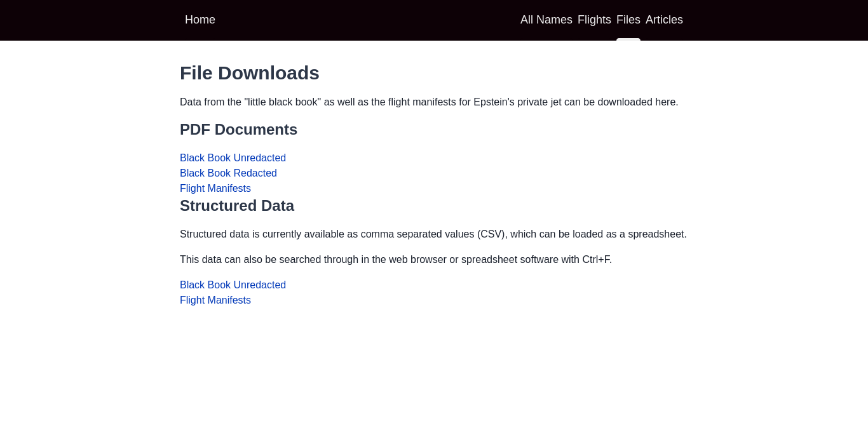Open the All Names nav item
The height and width of the screenshot is (423, 868).
pos(546,20)
